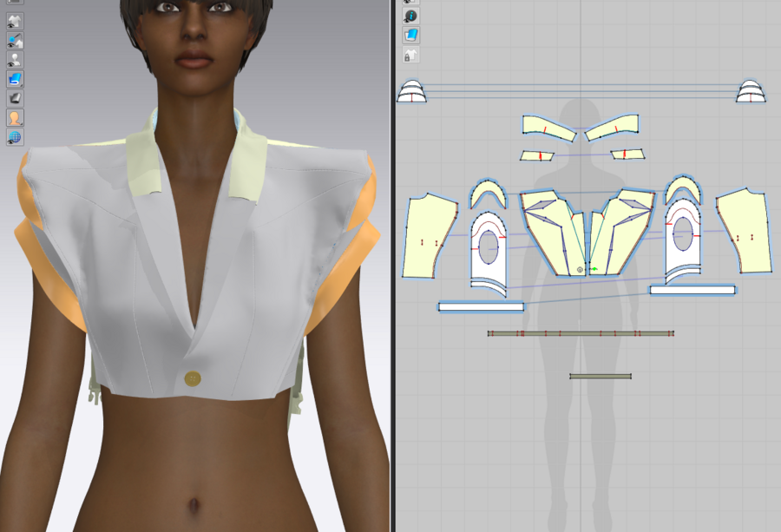This screenshot has width=781, height=532.
Task: Select the left small collar stand pattern
Action: (537, 156)
